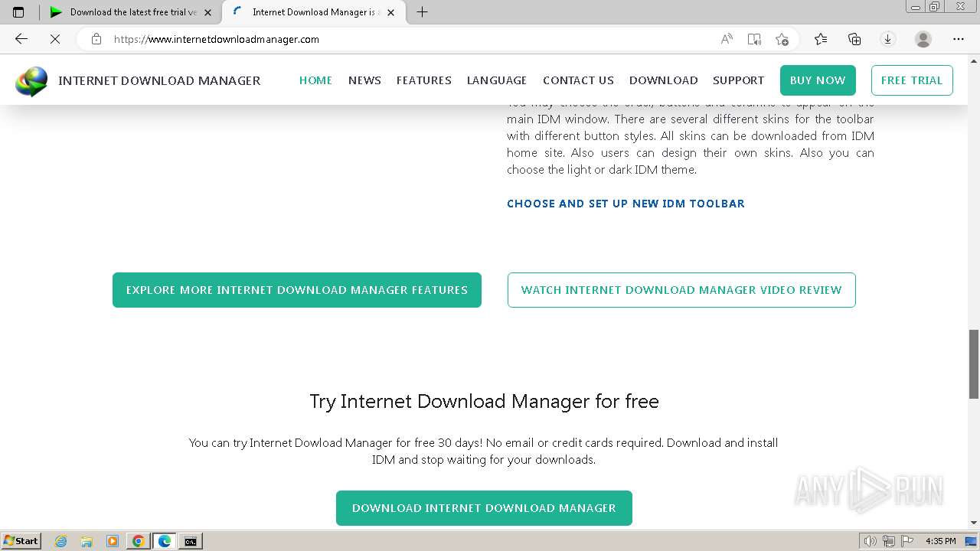980x551 pixels.
Task: Open Choose and set up new IDM toolbar link
Action: coord(626,204)
